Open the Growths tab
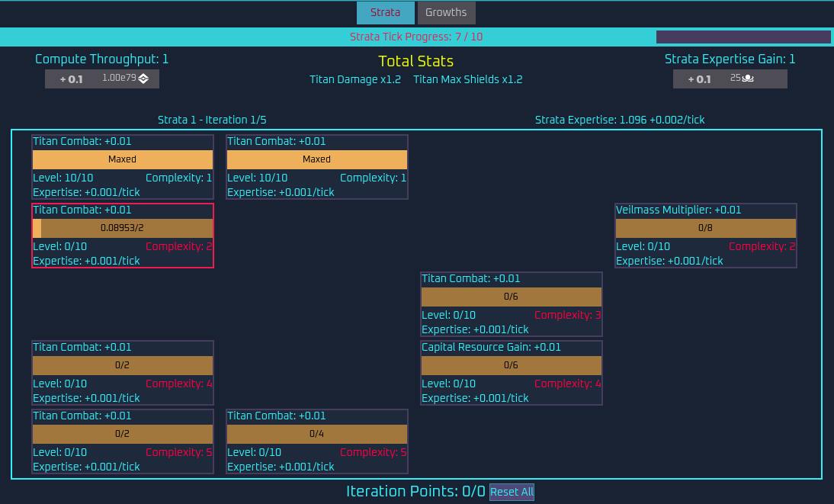The width and height of the screenshot is (834, 504). [x=446, y=13]
